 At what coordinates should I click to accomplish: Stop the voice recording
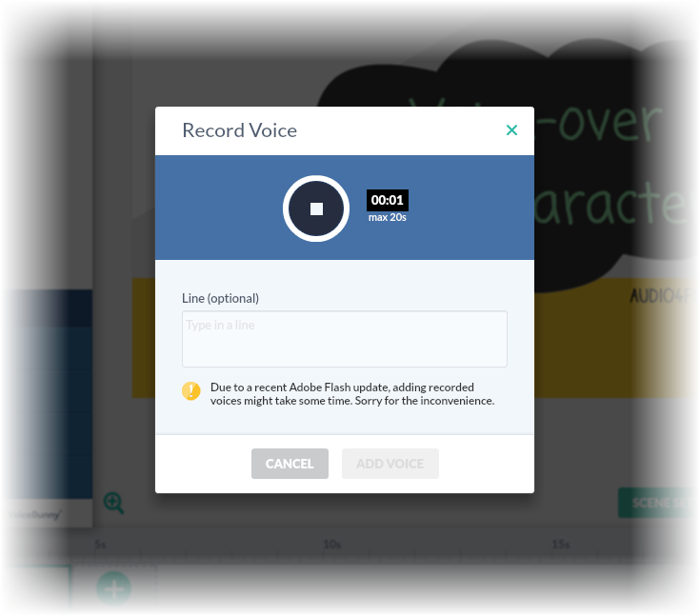(x=316, y=209)
